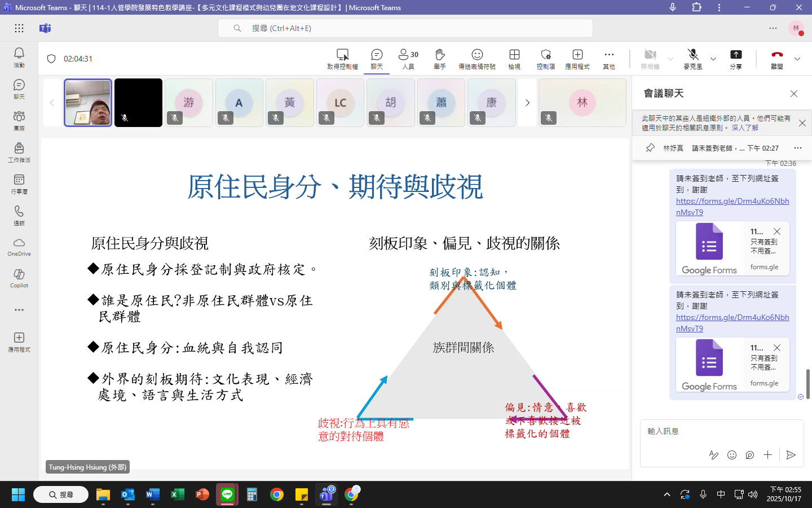Click the raise hand icon
Viewport: 812px width, 508px height.
click(x=440, y=58)
